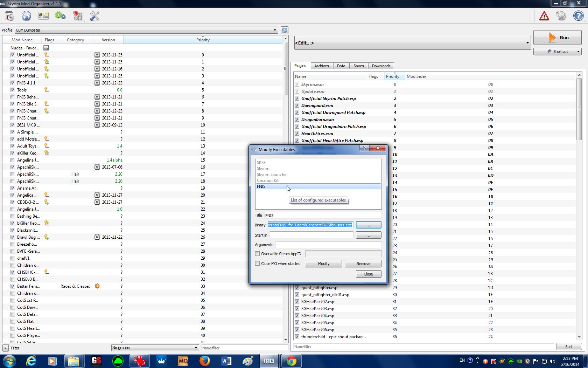Close the Modify Executables dialog via Close
Image resolution: width=588 pixels, height=368 pixels.
(x=368, y=274)
